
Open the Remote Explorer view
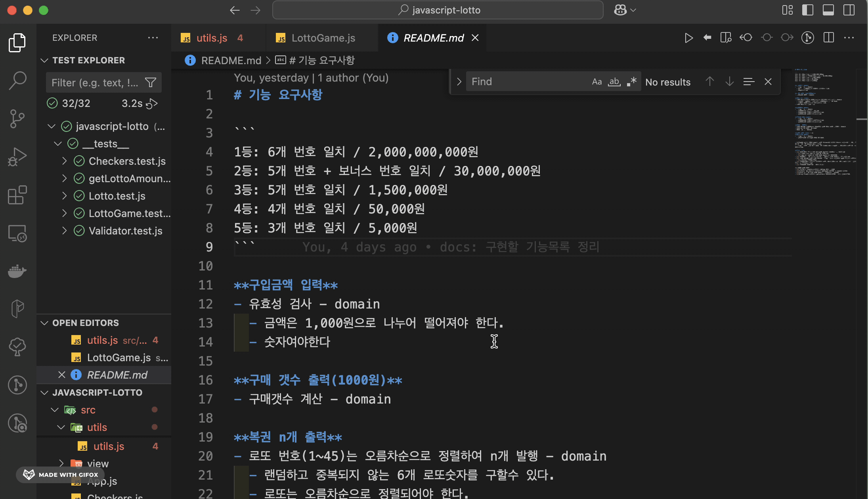click(17, 233)
